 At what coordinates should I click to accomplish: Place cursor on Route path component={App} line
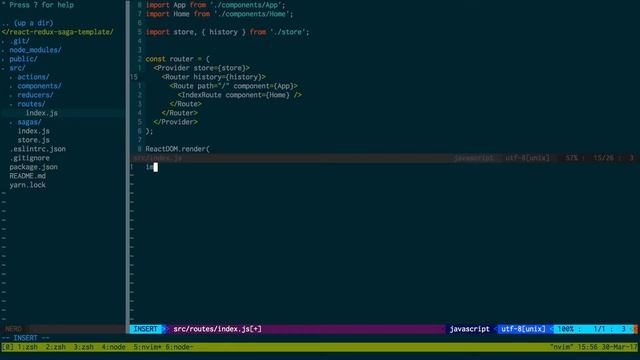pyautogui.click(x=233, y=86)
